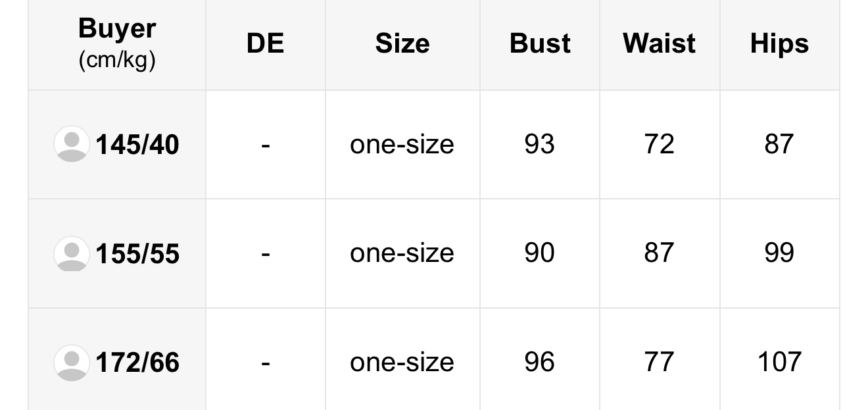Select the one-size cell for buyer 155/55

click(402, 253)
